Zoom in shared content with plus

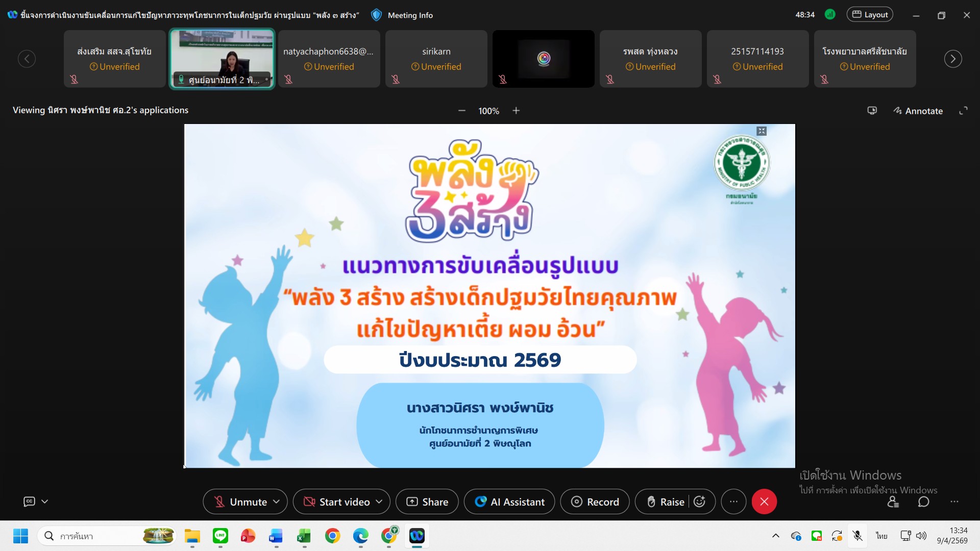coord(516,111)
